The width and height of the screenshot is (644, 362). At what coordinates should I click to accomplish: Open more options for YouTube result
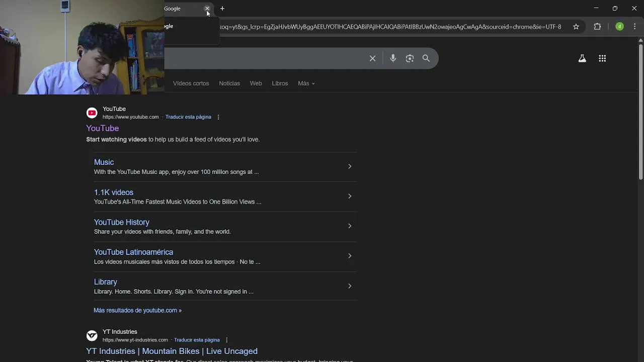tap(218, 117)
